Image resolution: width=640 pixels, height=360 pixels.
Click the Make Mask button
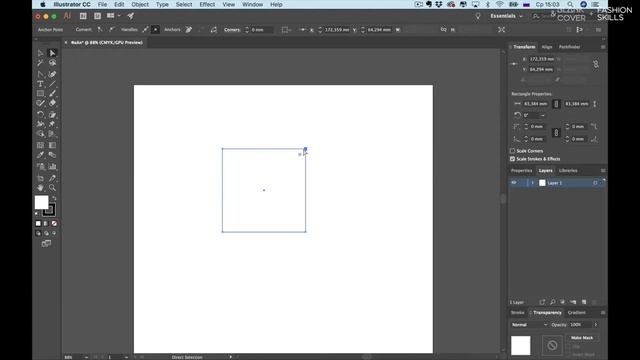click(x=582, y=338)
